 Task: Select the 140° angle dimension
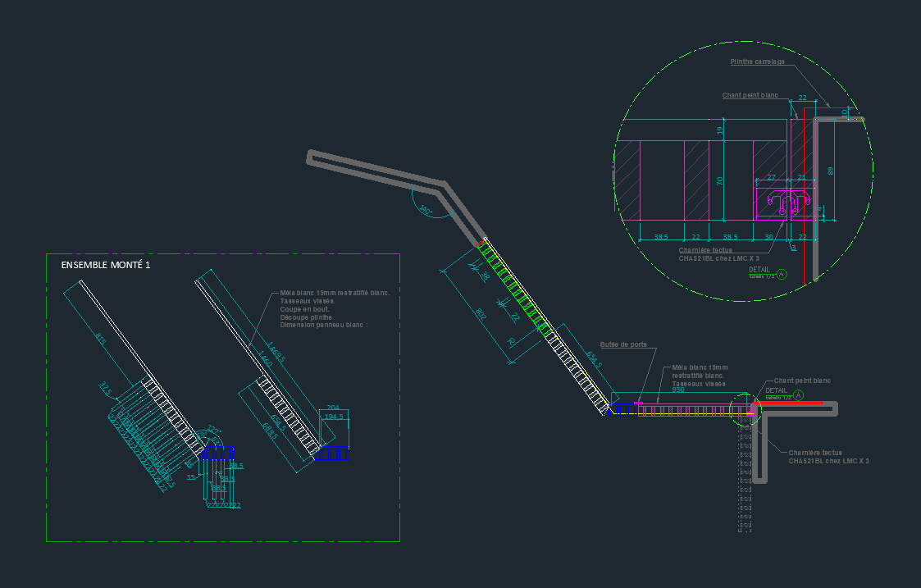pyautogui.click(x=426, y=212)
